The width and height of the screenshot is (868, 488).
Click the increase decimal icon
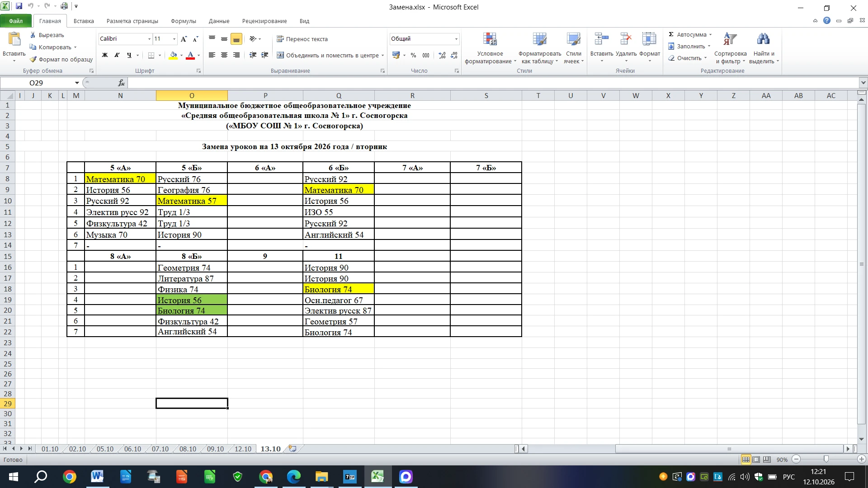click(442, 55)
